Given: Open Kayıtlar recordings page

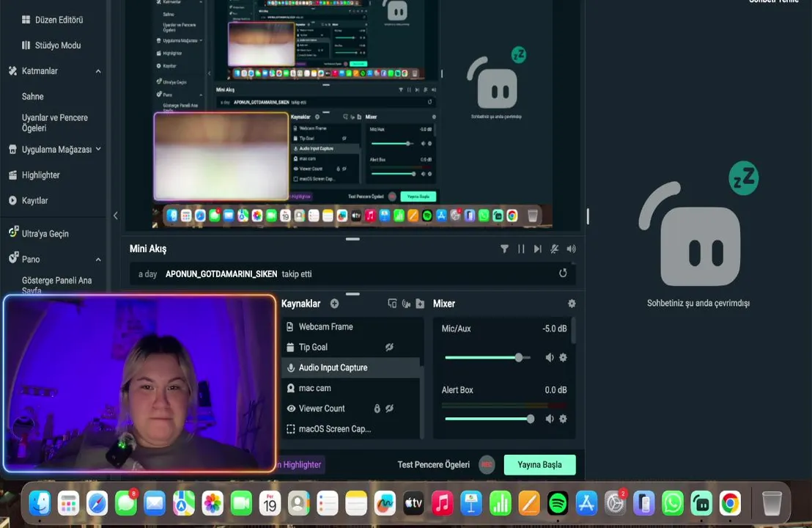Looking at the screenshot, I should [x=29, y=200].
